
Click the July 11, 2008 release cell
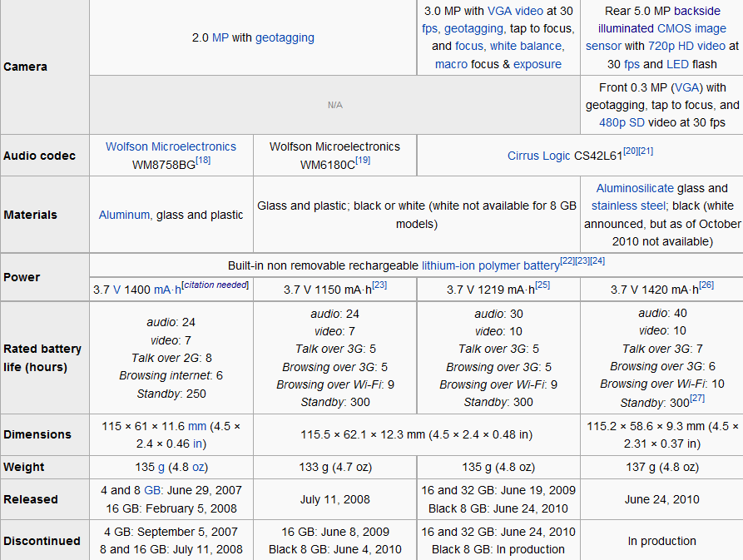click(x=335, y=500)
